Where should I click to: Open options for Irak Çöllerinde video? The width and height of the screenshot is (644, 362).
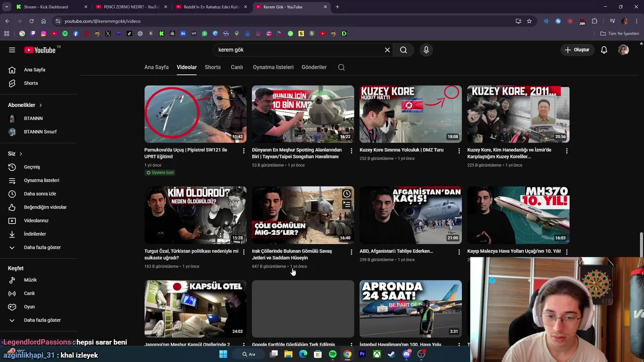click(351, 252)
